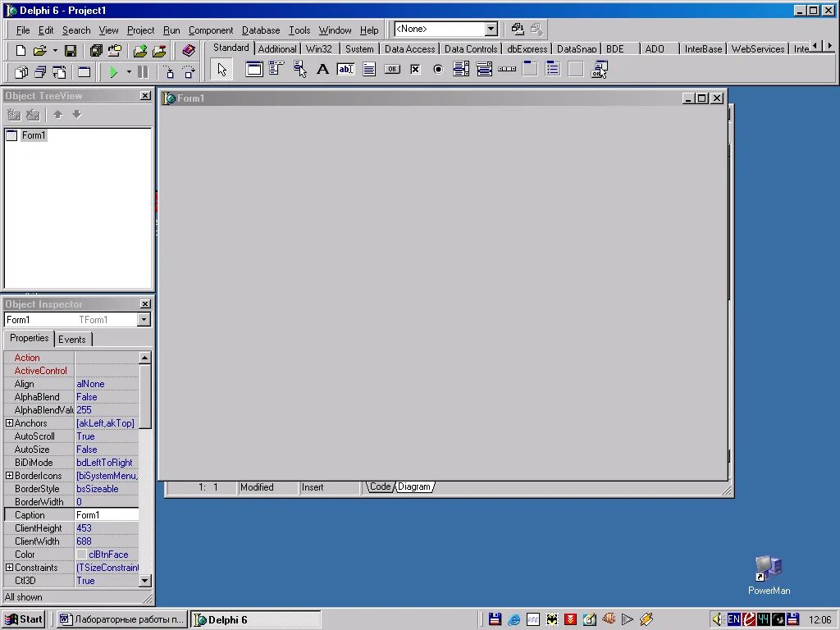This screenshot has width=840, height=630.
Task: Pick the Button (OK) component icon
Action: tap(392, 69)
